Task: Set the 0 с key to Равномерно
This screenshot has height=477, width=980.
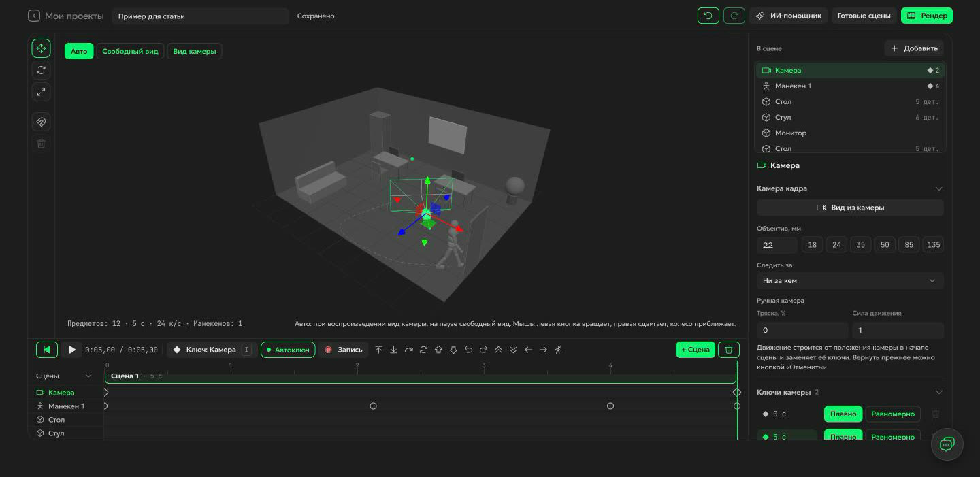Action: tap(893, 414)
